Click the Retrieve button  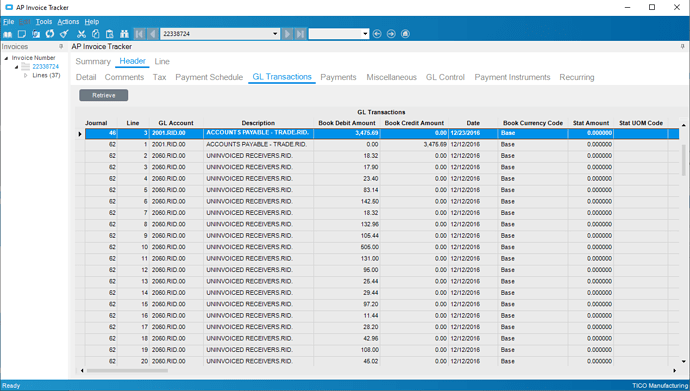click(104, 95)
